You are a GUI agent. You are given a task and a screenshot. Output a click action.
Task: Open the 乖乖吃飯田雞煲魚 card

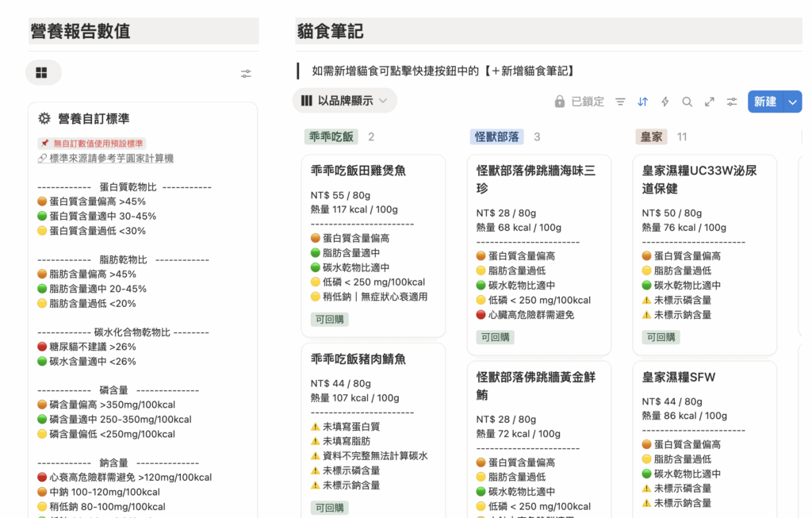coord(359,171)
